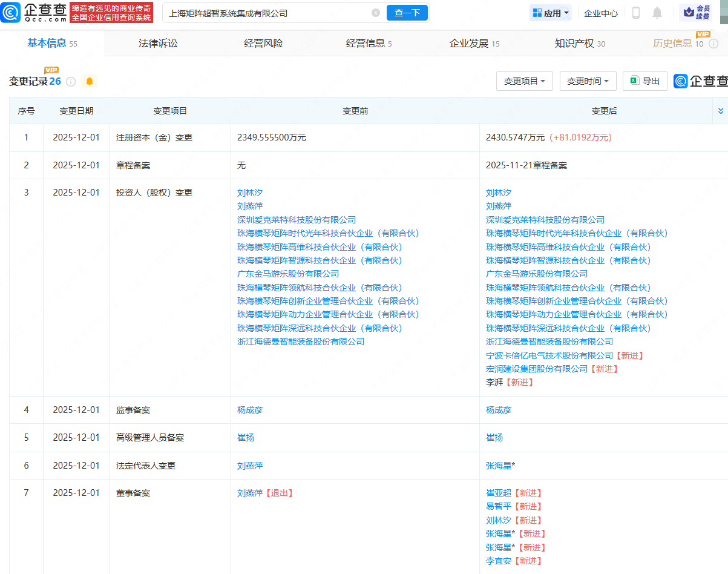Screen dimensions: 728x574
Task: Click the Qcc.com logo icon
Action: (11, 12)
